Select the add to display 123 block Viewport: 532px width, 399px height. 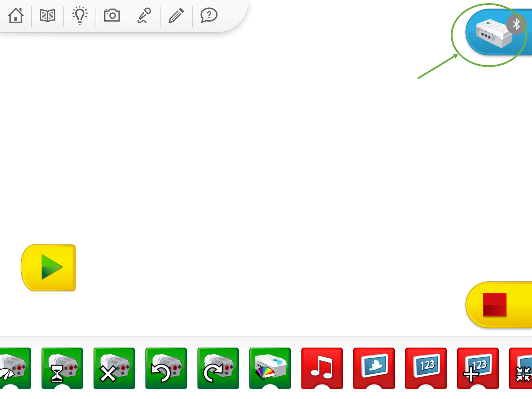click(x=478, y=368)
